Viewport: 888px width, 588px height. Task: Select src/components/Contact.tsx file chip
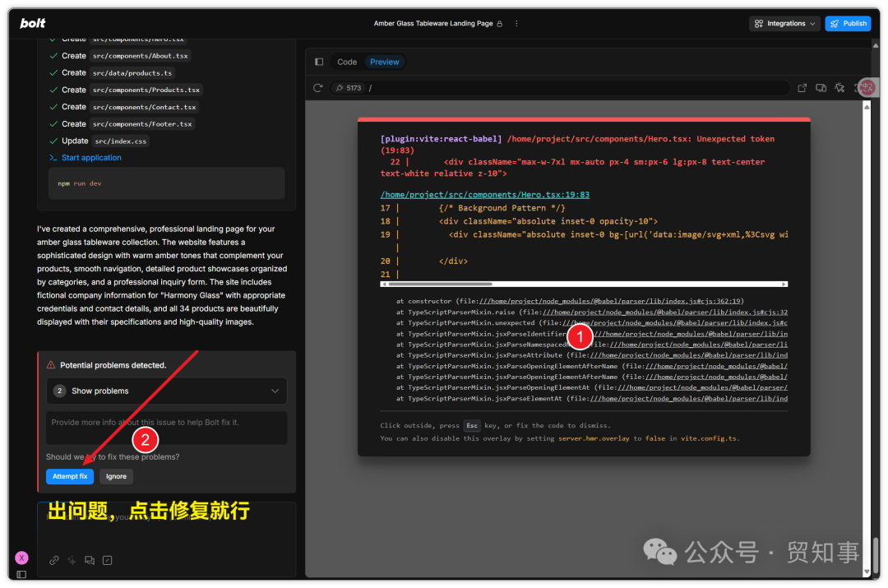click(144, 106)
